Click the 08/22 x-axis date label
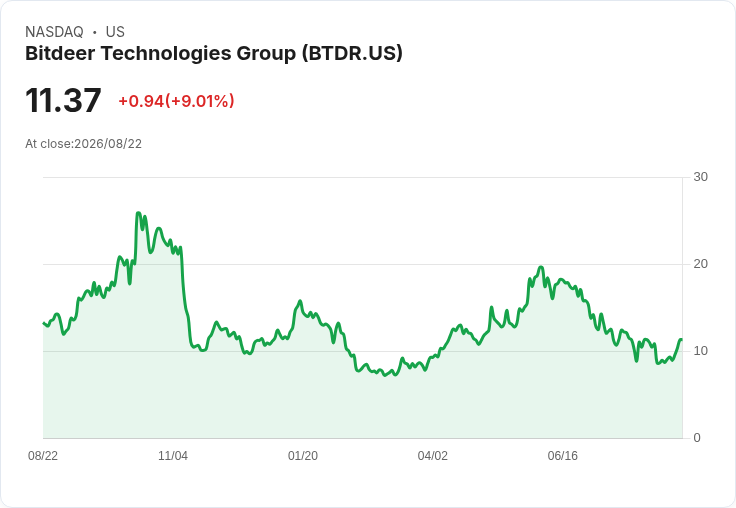Viewport: 736px width, 508px height. tap(43, 455)
